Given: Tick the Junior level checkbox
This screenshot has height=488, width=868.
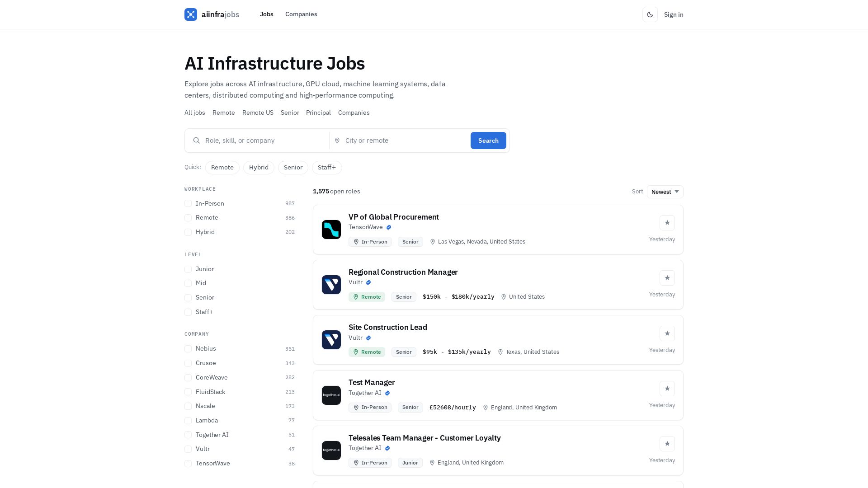Looking at the screenshot, I should [188, 269].
